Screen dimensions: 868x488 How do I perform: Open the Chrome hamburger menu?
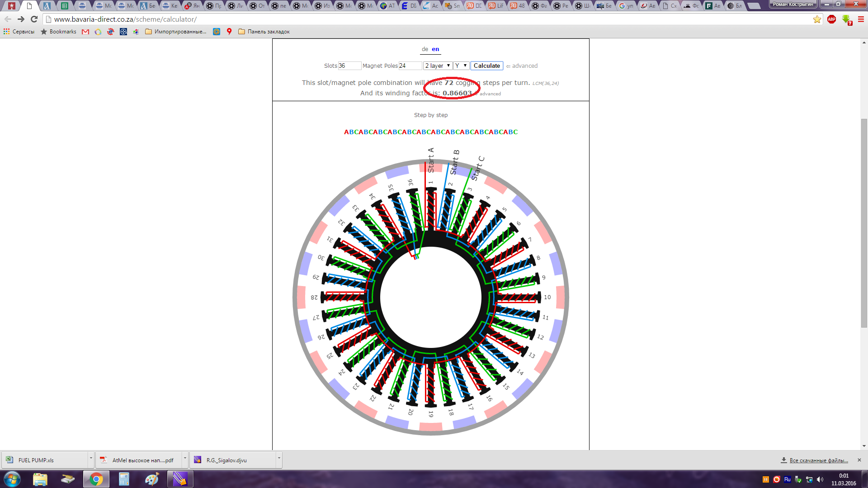(861, 19)
